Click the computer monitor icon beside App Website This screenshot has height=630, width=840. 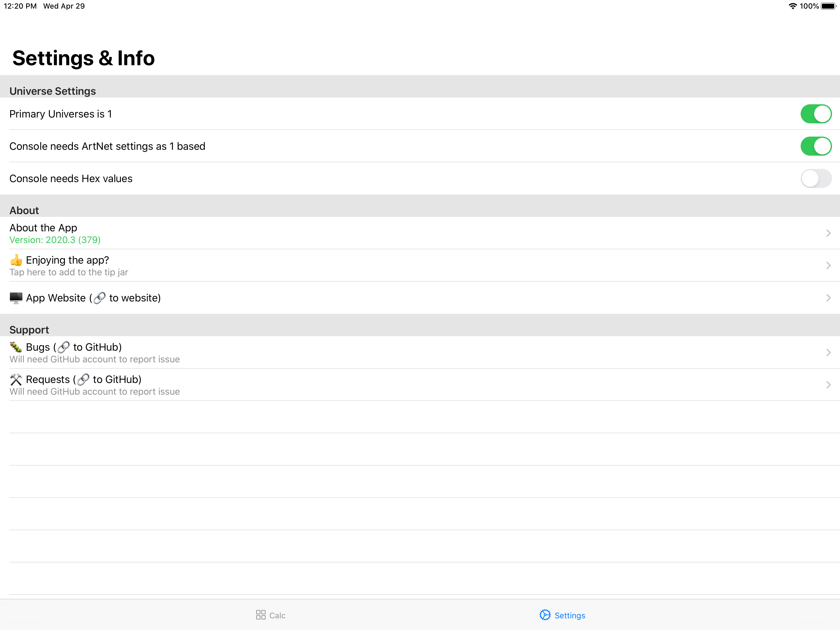tap(16, 298)
